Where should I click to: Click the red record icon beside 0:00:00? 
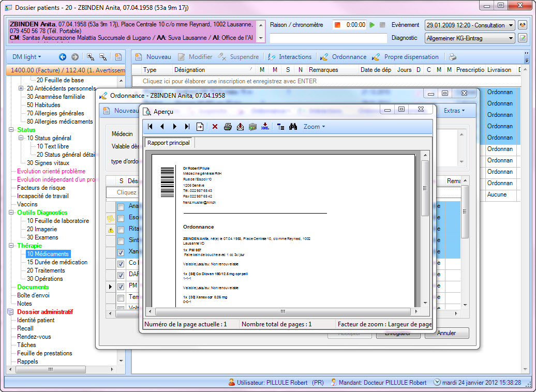coord(337,25)
